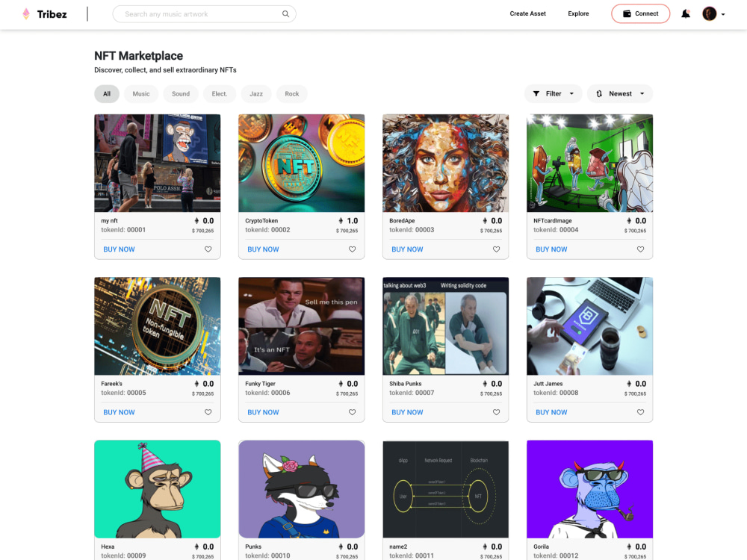Focus the music artwork search field
The image size is (747, 560).
(x=204, y=13)
